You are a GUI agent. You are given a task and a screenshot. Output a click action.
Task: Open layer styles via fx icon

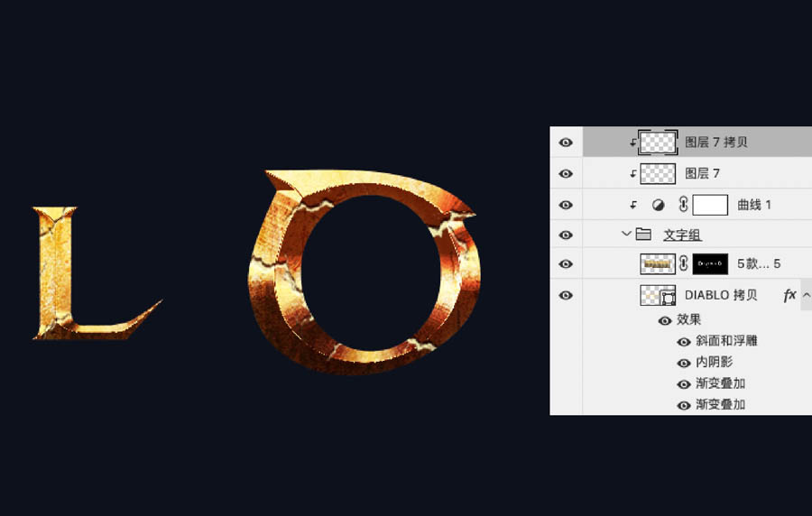789,295
